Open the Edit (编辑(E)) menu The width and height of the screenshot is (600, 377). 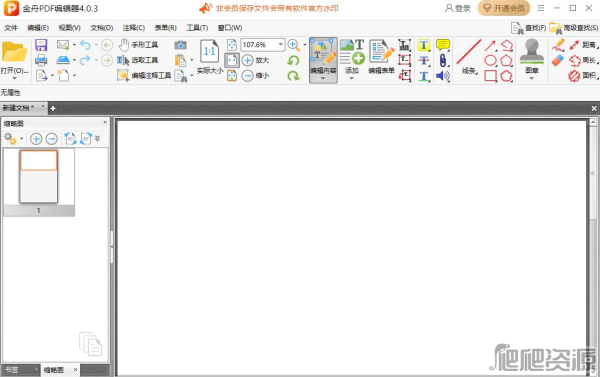pos(38,28)
